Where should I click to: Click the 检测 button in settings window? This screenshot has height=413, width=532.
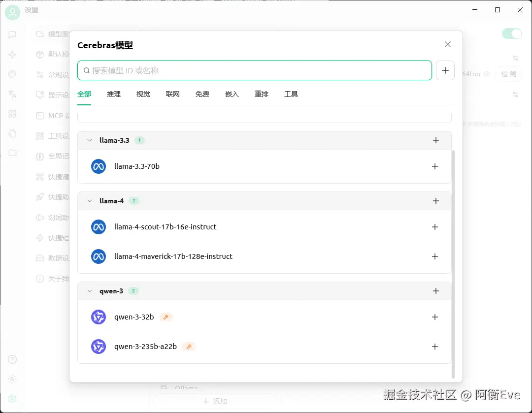(x=508, y=73)
